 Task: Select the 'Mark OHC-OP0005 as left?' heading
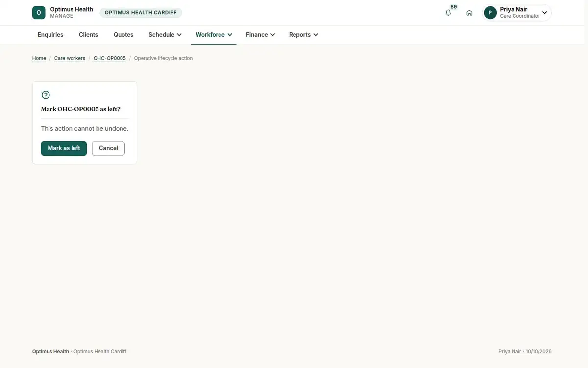click(x=80, y=109)
